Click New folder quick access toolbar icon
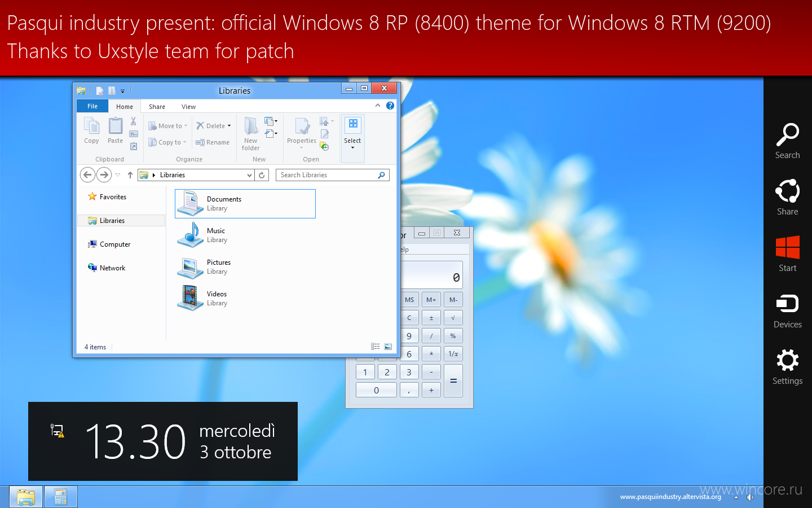This screenshot has height=508, width=812. [x=112, y=90]
